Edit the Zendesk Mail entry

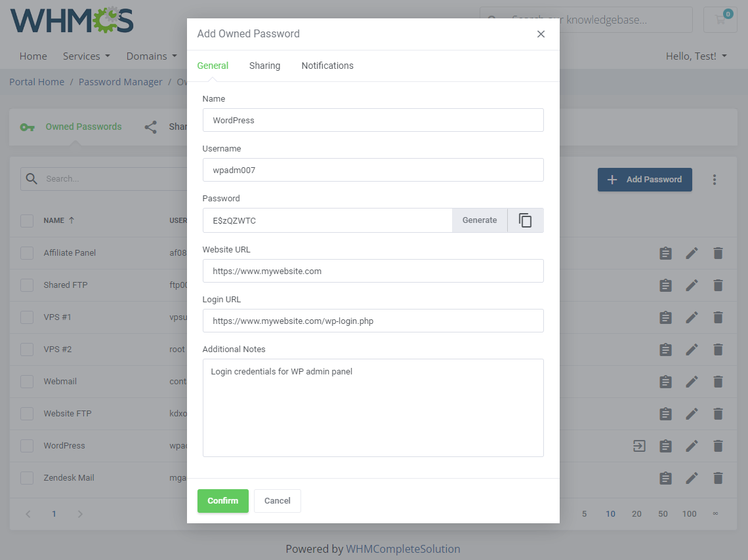(x=692, y=478)
